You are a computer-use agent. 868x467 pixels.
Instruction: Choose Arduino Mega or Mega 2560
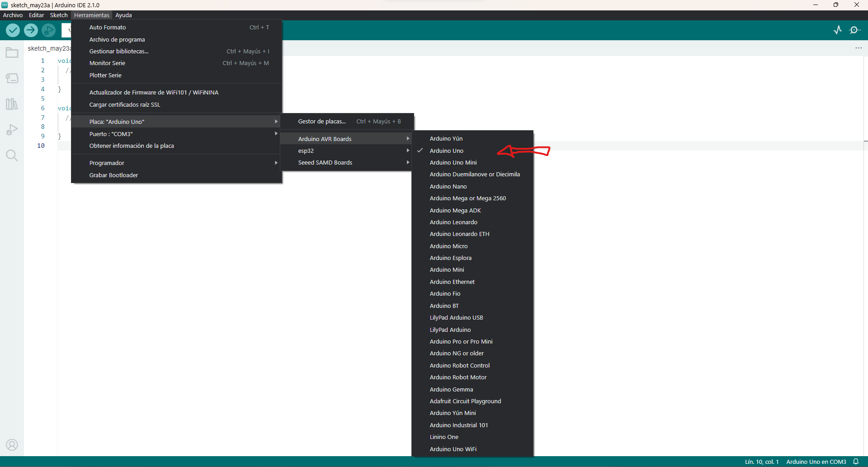(472, 198)
